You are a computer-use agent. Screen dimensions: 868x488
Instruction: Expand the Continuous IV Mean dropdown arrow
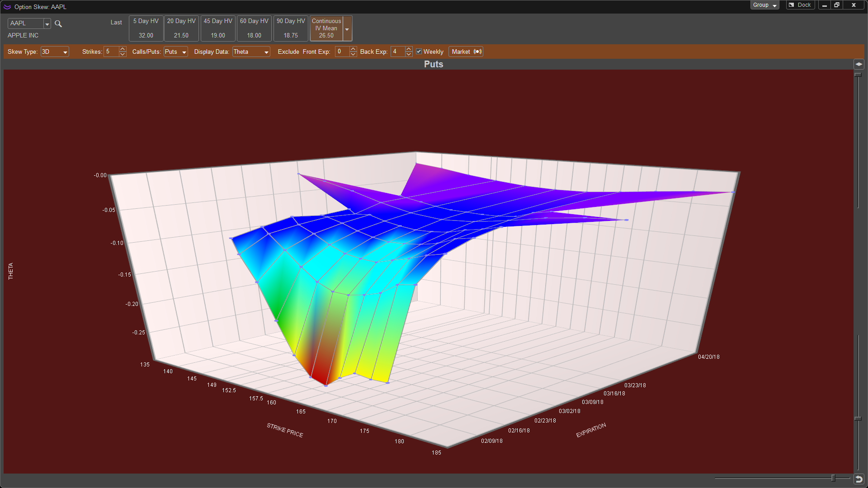(x=347, y=29)
